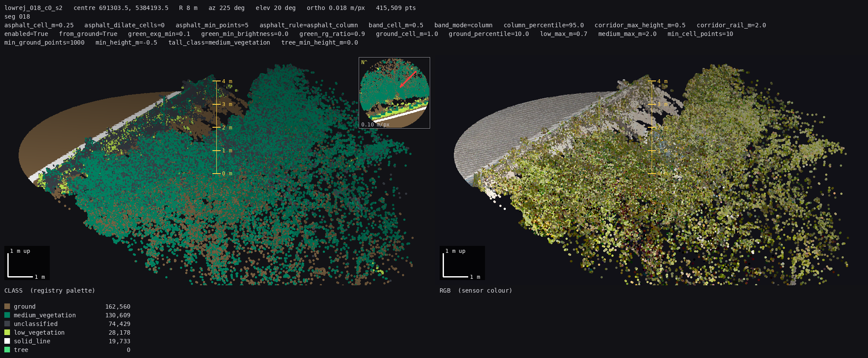Click the left panel 1 m scale box
This screenshot has width=868, height=358.
pyautogui.click(x=27, y=263)
